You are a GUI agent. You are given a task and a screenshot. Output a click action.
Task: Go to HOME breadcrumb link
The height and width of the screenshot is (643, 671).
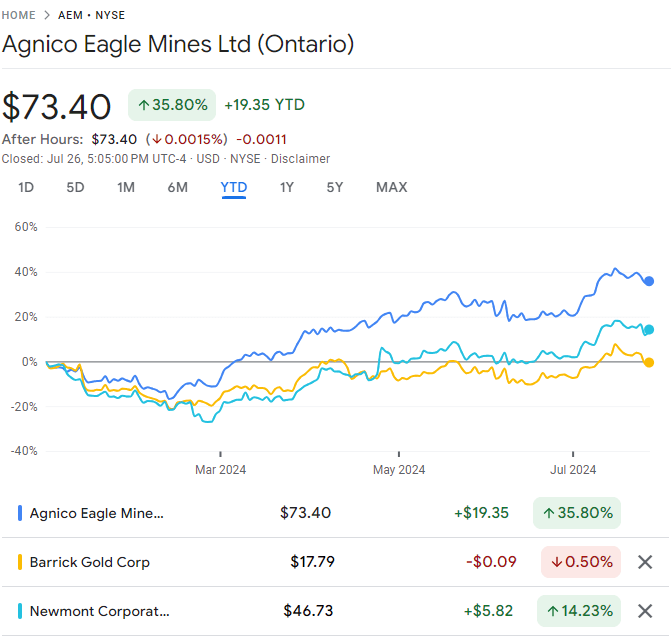click(19, 16)
